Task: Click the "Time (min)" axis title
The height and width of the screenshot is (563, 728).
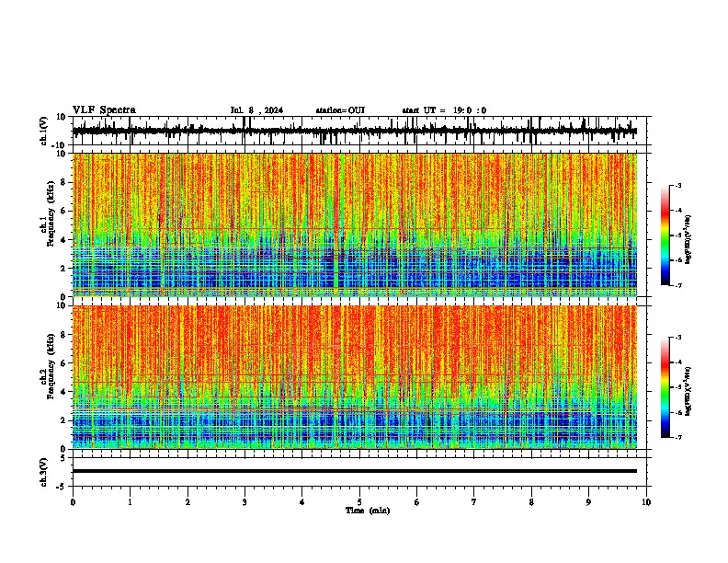Action: (368, 511)
